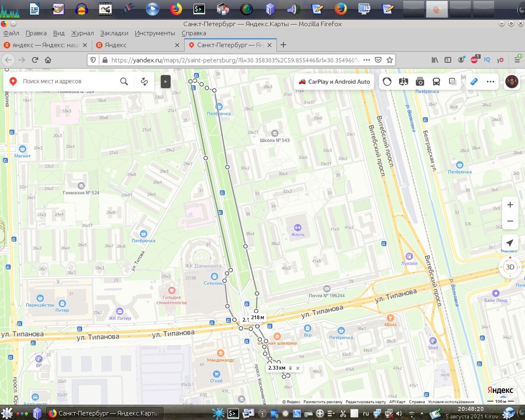Screen dimensions: 525x420
Task: Select the Лукойл gas station marker
Action: point(409,256)
